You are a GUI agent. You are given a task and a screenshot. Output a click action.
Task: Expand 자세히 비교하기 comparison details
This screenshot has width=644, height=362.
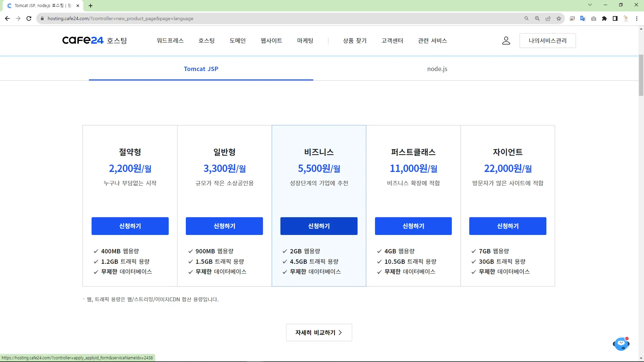click(x=319, y=333)
